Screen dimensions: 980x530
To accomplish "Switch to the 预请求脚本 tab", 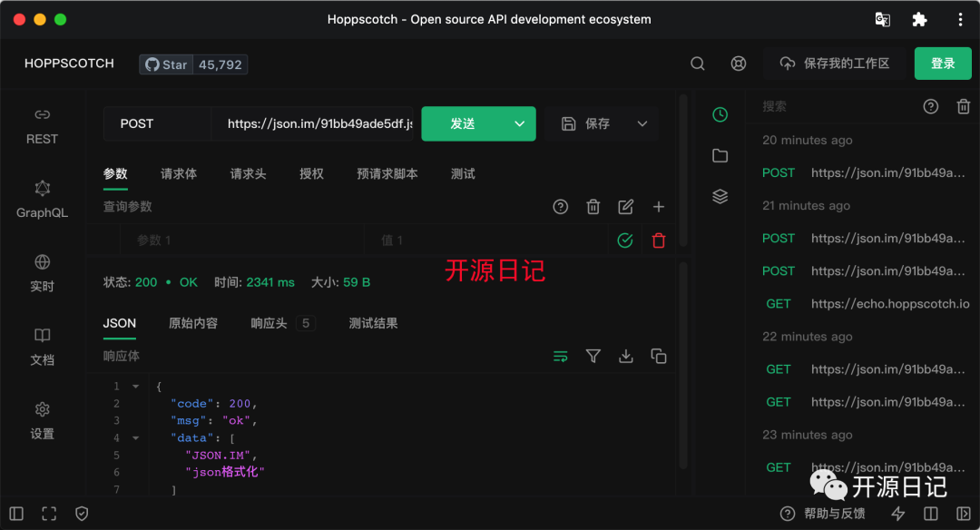I will tap(387, 174).
